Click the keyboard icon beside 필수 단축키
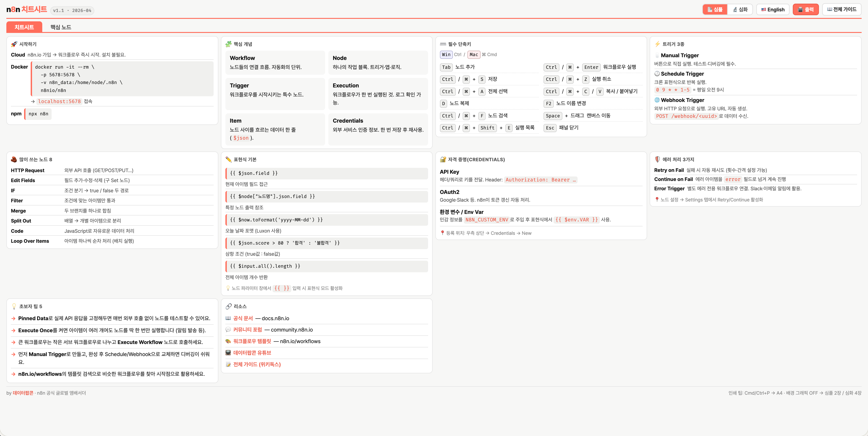This screenshot has height=436, width=868. (x=443, y=44)
